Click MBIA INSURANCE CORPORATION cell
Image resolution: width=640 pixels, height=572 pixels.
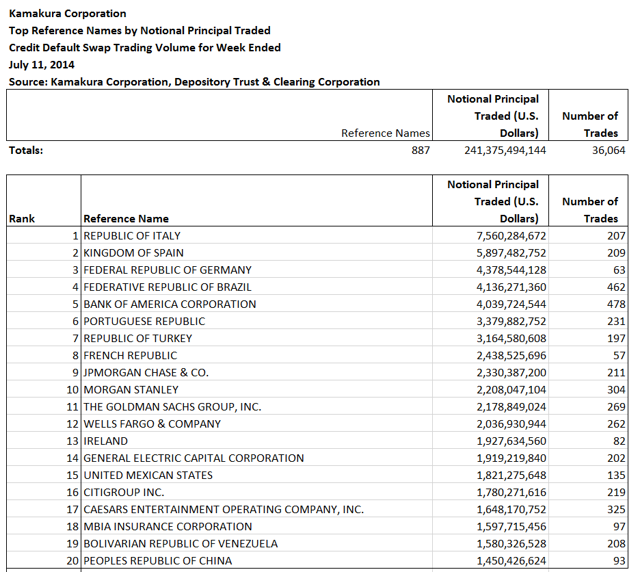(x=256, y=527)
